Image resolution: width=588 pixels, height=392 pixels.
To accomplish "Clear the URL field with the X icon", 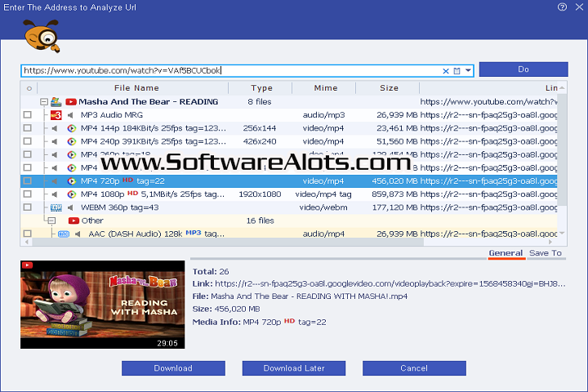I will click(x=446, y=71).
